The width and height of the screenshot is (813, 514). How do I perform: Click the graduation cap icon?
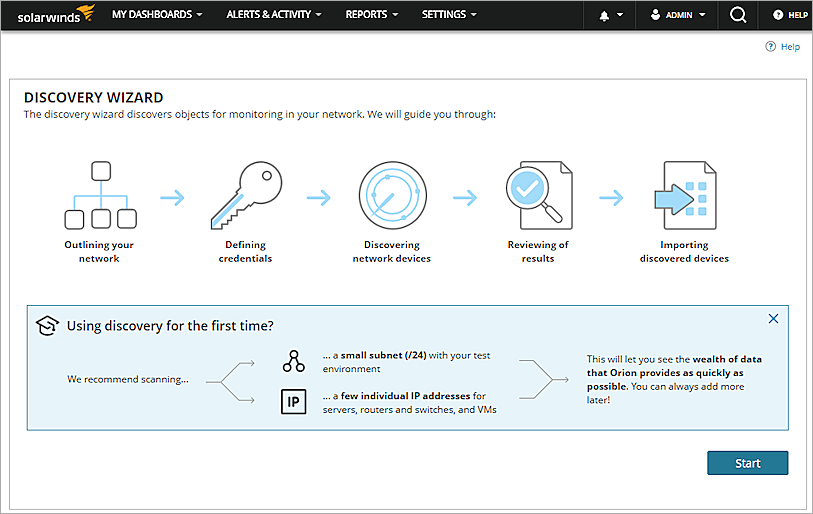pyautogui.click(x=47, y=325)
